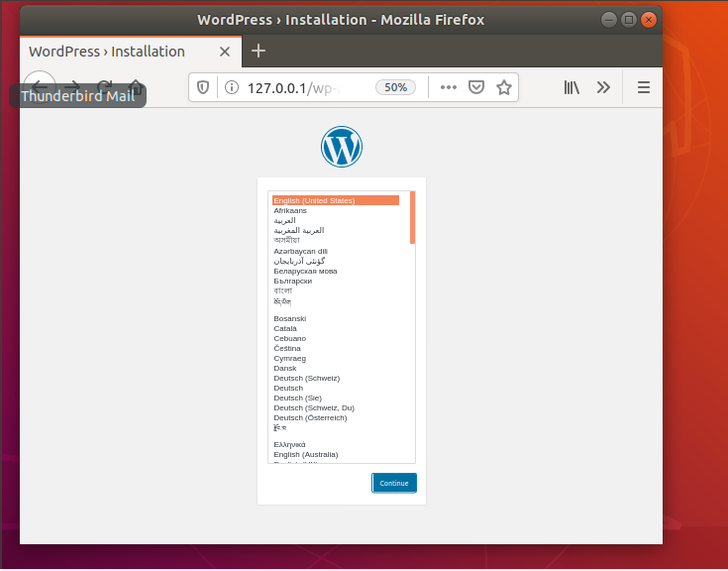Image resolution: width=728 pixels, height=571 pixels.
Task: Select Cymraeg language
Action: tap(336, 359)
